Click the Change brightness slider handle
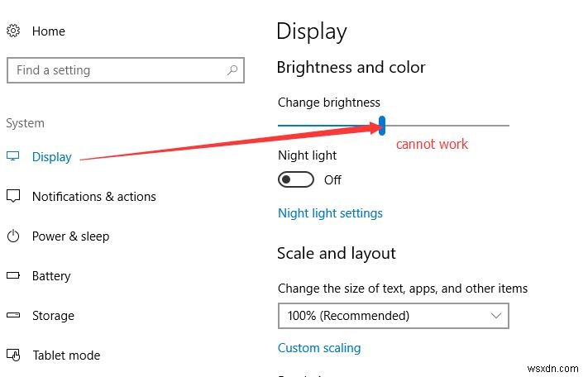This screenshot has width=588, height=377. pos(381,125)
